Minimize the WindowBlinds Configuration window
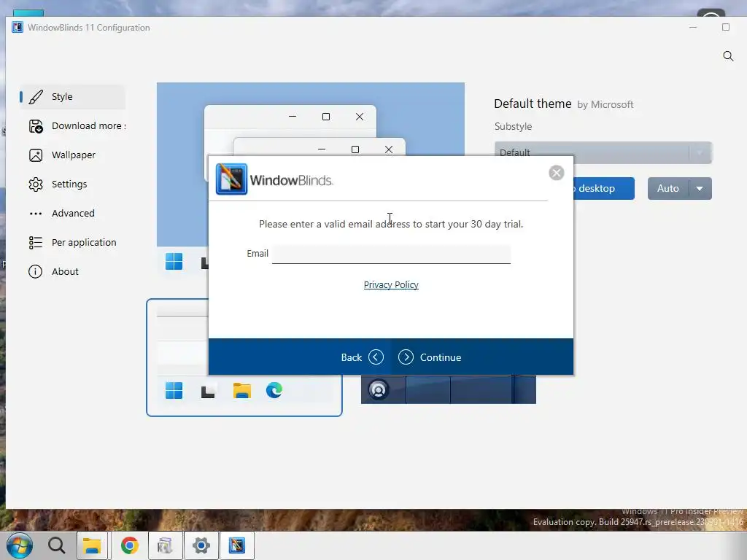 [693, 28]
